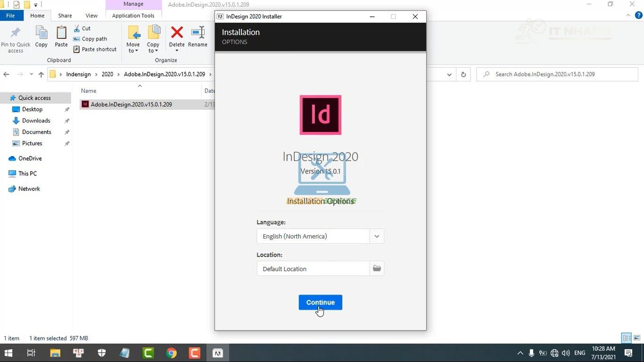
Task: Open the Language dropdown showing English (North America)
Action: [376, 236]
